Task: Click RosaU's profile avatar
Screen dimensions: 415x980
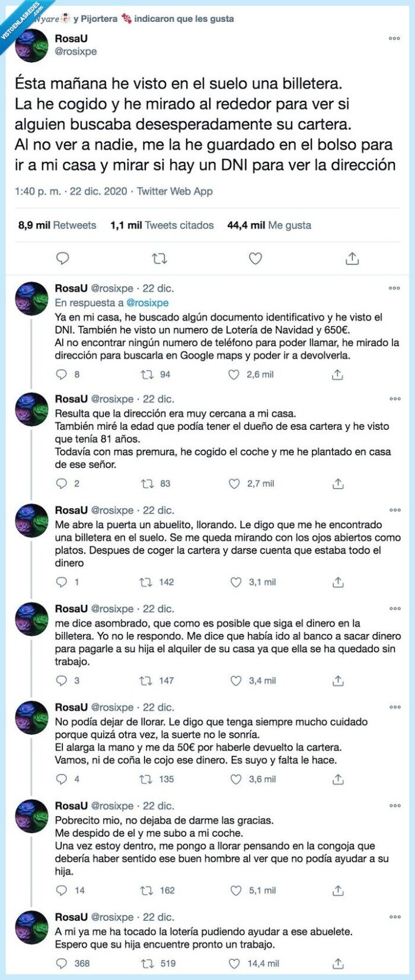Action: [x=33, y=47]
